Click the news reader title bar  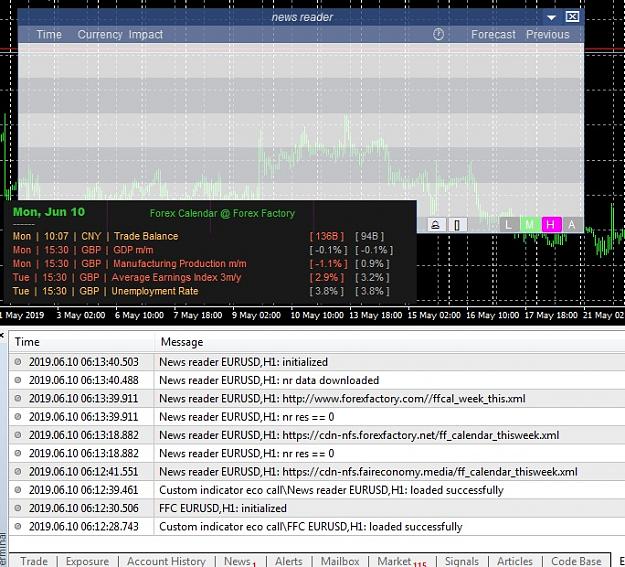302,17
